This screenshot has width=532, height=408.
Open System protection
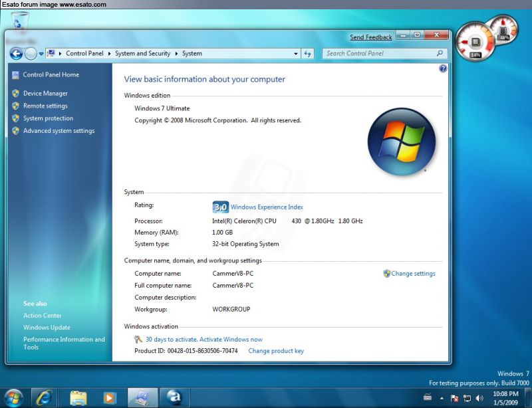pyautogui.click(x=48, y=118)
